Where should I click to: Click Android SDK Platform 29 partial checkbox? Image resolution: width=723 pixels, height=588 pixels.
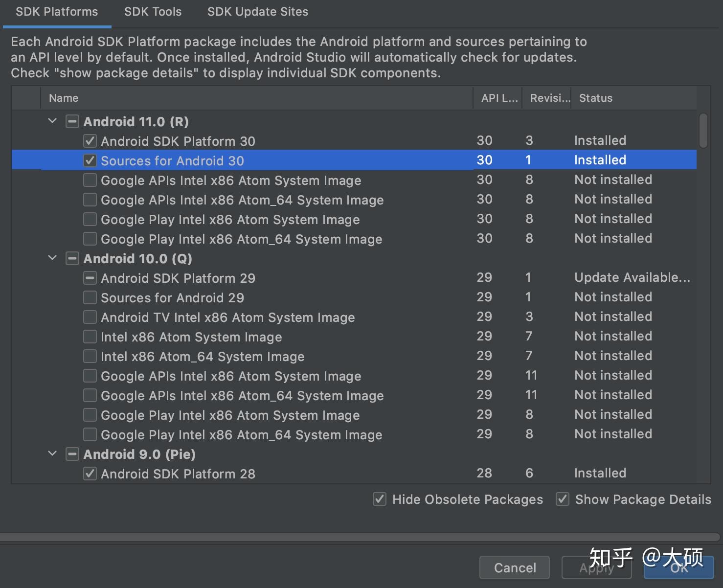pyautogui.click(x=90, y=278)
